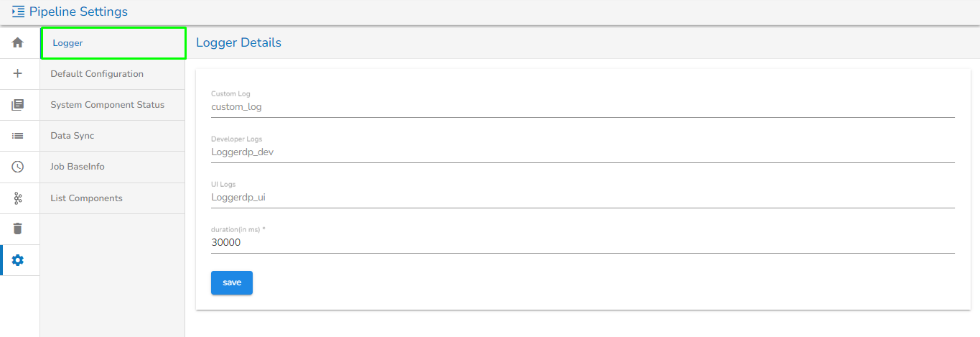Click the Pipeline Settings header icon

coord(19,11)
